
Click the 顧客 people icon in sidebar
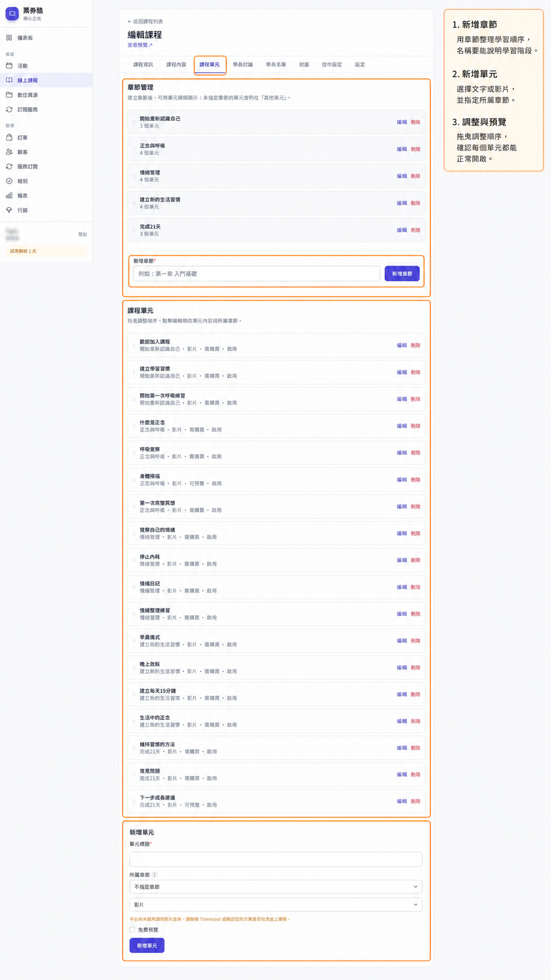pyautogui.click(x=9, y=152)
